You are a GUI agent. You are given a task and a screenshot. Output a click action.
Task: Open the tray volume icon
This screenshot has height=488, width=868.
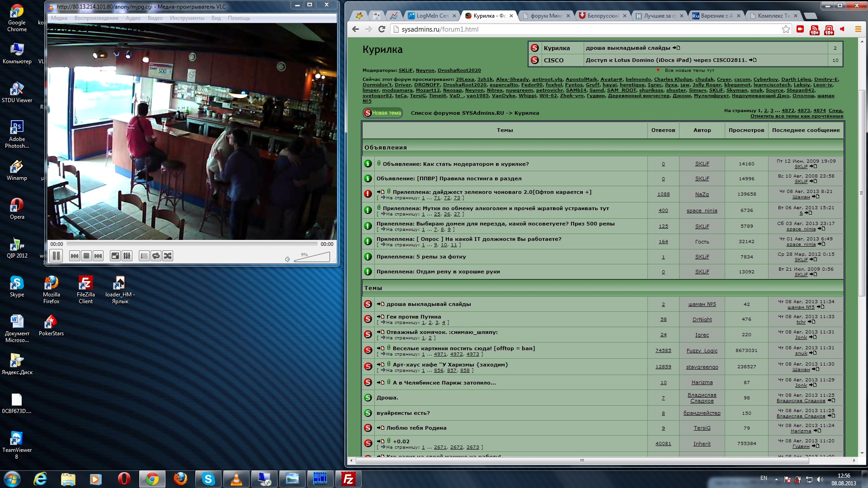(x=820, y=479)
